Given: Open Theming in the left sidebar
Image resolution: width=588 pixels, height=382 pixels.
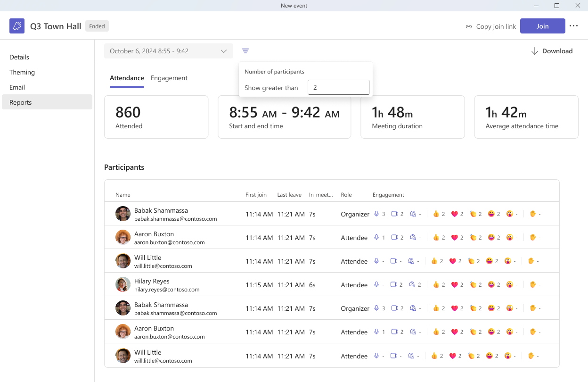Looking at the screenshot, I should click(47, 72).
